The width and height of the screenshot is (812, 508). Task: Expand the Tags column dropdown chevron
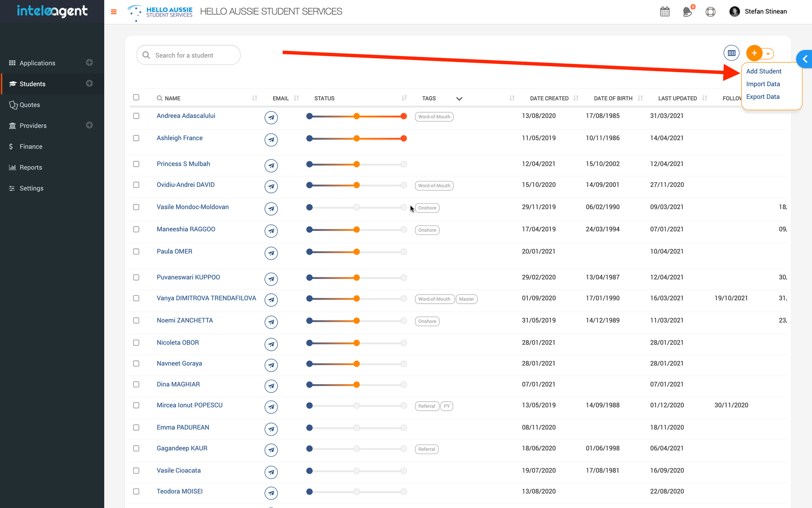point(459,98)
